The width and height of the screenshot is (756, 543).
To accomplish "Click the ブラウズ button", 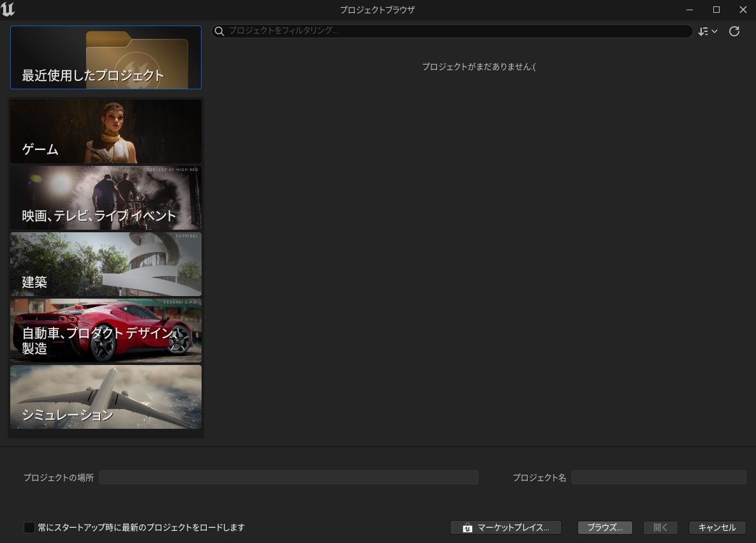I will (x=604, y=527).
